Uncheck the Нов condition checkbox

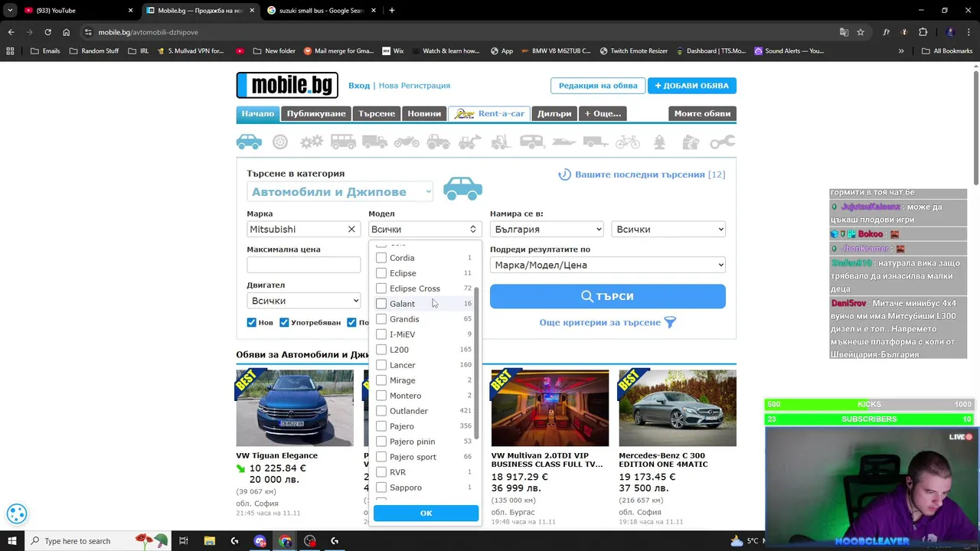pyautogui.click(x=252, y=322)
